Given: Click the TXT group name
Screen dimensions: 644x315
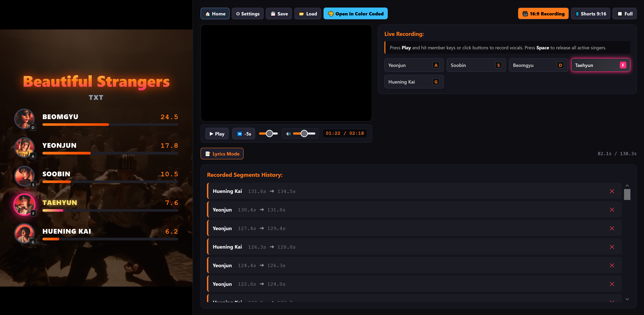Looking at the screenshot, I should click(96, 97).
